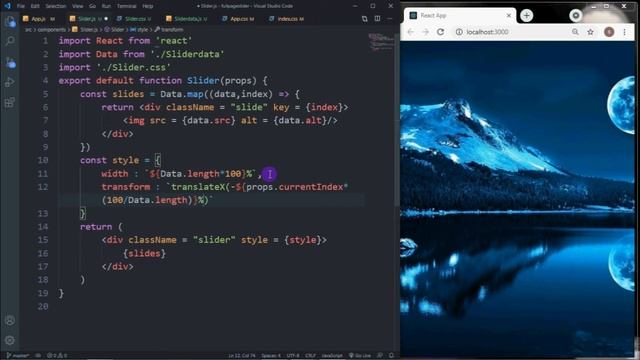Image resolution: width=640 pixels, height=360 pixels.
Task: Open the Edit menu
Action: click(35, 6)
